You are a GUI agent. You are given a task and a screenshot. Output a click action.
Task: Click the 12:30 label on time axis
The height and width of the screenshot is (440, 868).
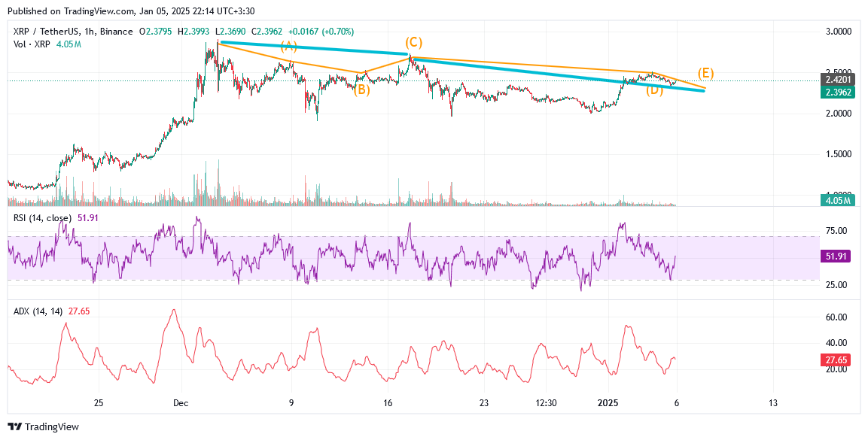pyautogui.click(x=546, y=402)
